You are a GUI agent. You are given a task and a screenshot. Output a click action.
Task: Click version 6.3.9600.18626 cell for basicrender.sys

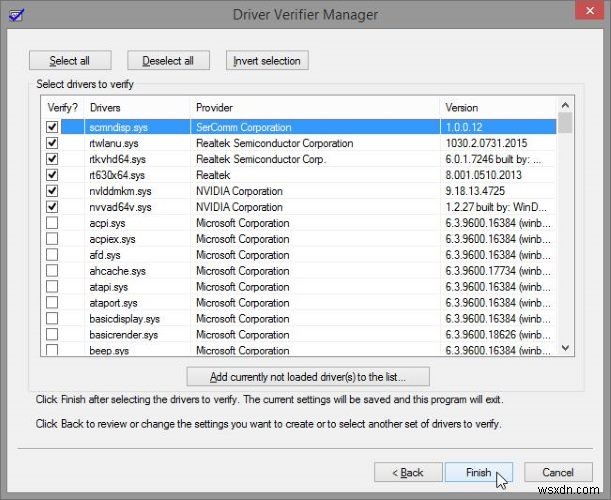pyautogui.click(x=498, y=335)
